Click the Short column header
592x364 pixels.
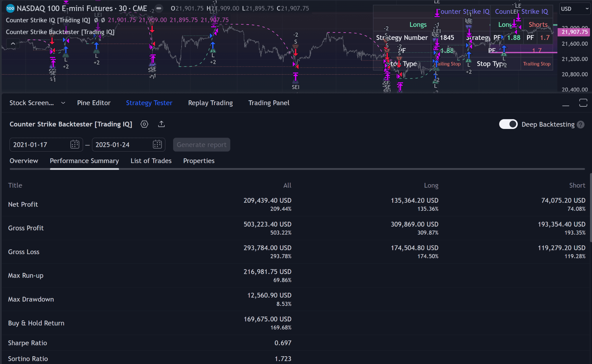(577, 185)
